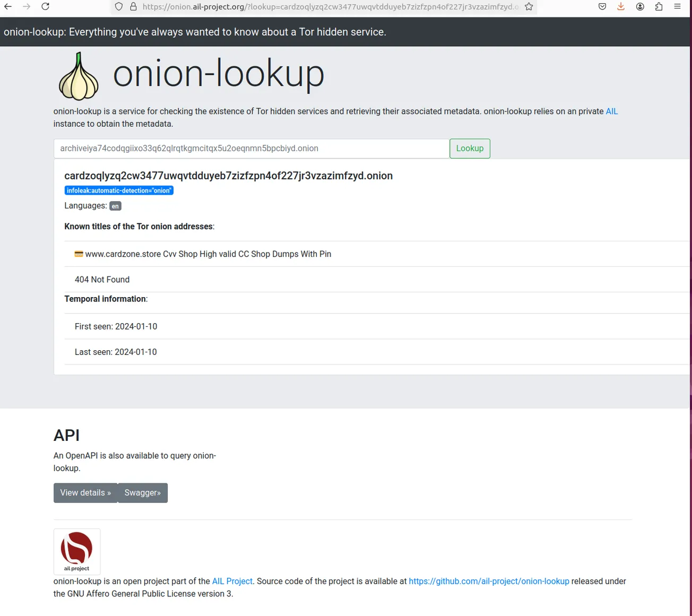Select the 'en' language tag
The height and width of the screenshot is (616, 692).
pyautogui.click(x=115, y=206)
